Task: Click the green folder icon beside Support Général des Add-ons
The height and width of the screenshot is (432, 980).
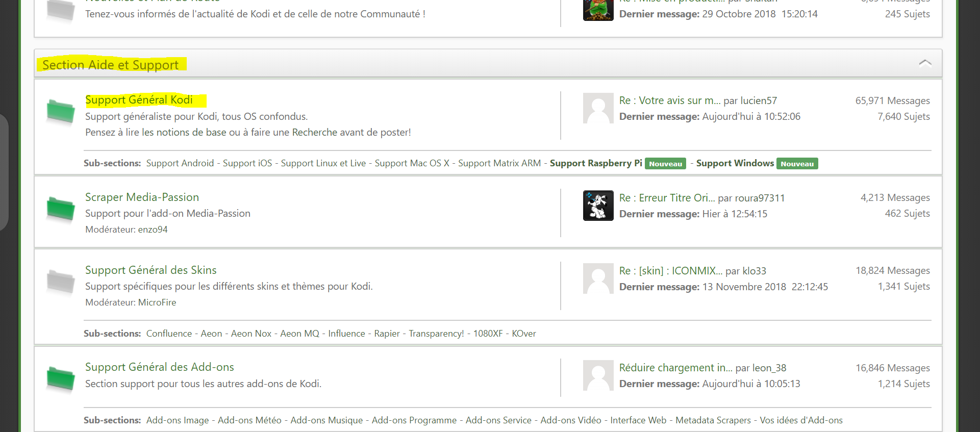Action: [x=61, y=379]
